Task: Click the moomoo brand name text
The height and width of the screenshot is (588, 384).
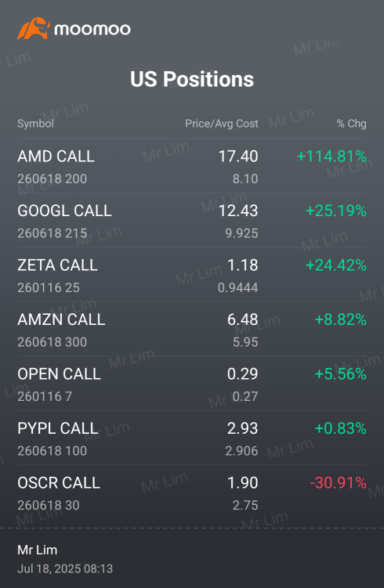Action: [x=92, y=29]
